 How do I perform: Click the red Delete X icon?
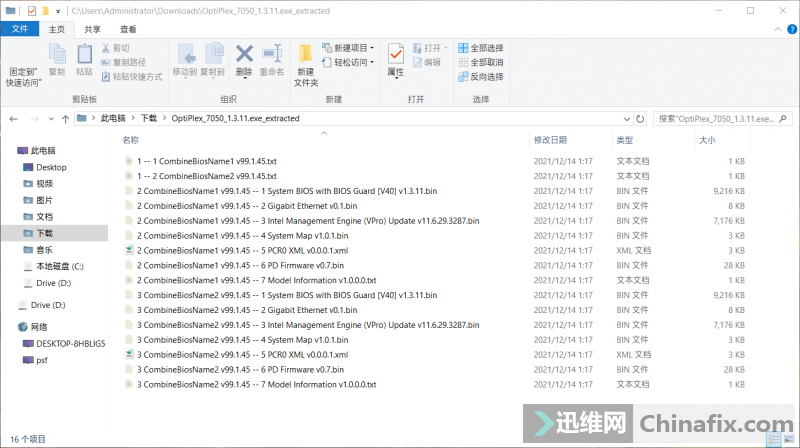click(x=244, y=54)
